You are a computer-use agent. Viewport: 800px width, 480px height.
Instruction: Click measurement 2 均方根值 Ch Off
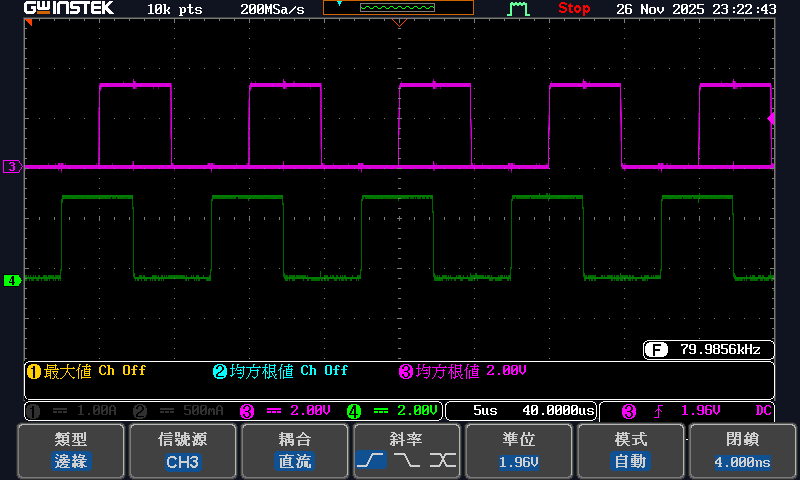280,371
